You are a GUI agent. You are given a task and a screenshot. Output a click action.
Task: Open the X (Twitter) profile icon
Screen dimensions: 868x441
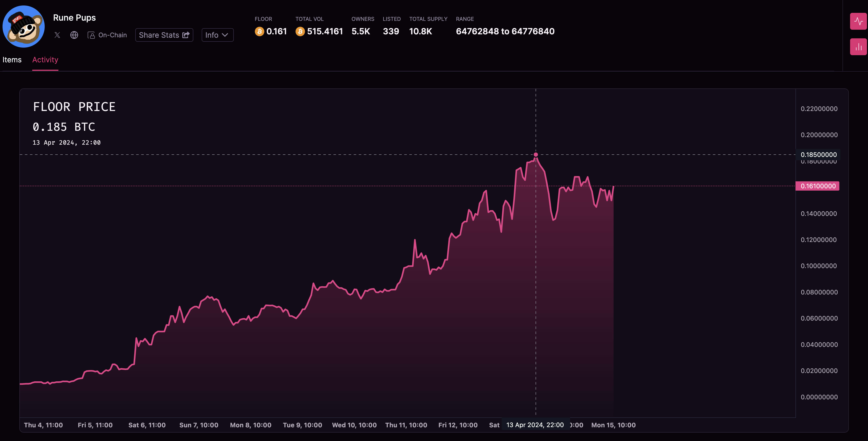[x=57, y=35]
